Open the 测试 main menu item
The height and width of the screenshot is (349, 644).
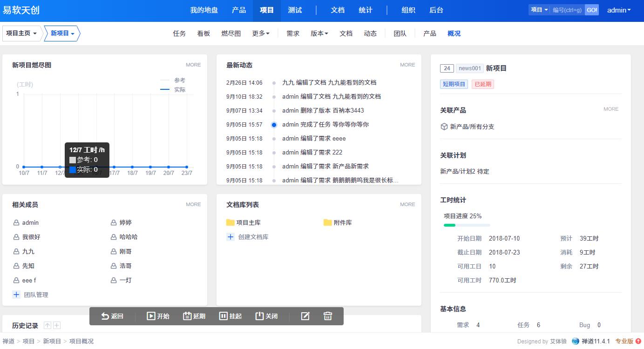(x=295, y=10)
